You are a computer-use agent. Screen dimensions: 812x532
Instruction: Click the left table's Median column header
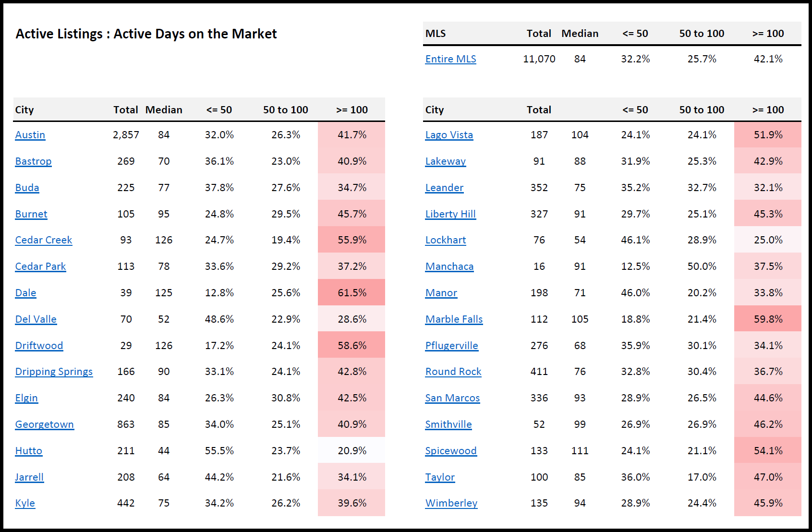coord(164,110)
